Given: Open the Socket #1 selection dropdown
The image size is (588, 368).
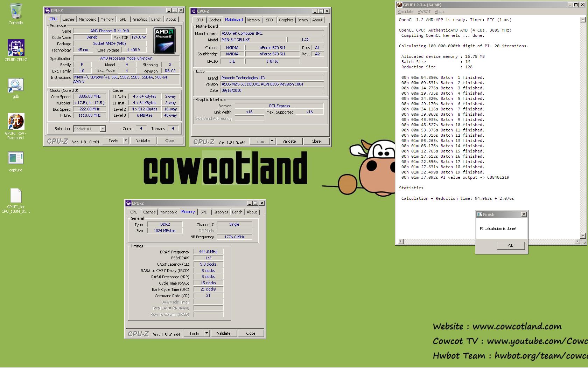Looking at the screenshot, I should tap(103, 129).
